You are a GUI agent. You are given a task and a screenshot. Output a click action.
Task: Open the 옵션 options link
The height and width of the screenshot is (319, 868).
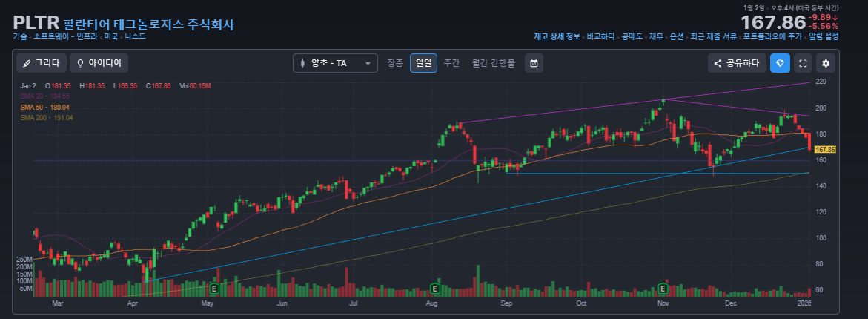(677, 36)
